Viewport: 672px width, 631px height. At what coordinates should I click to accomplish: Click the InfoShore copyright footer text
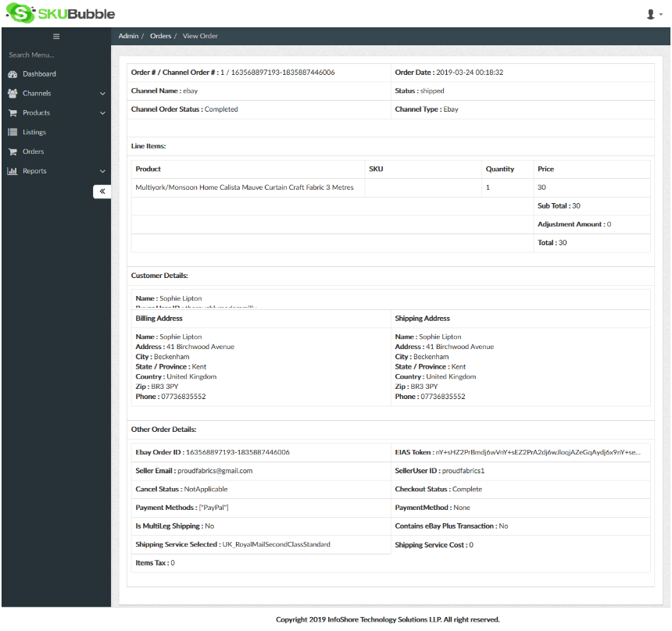click(388, 619)
